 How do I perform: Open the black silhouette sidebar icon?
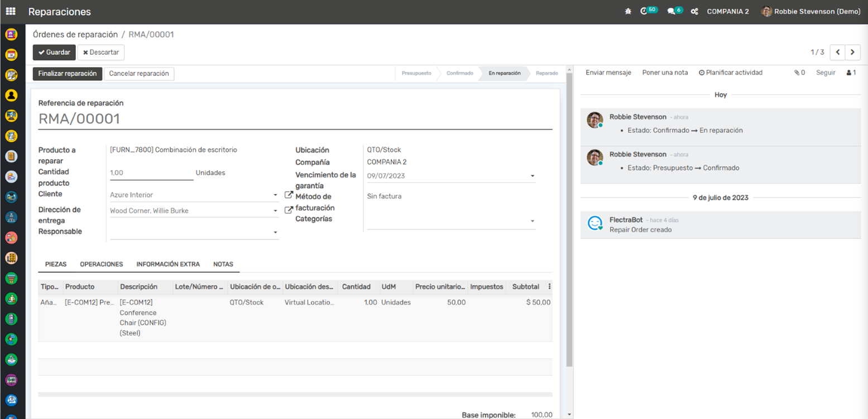pos(11,95)
